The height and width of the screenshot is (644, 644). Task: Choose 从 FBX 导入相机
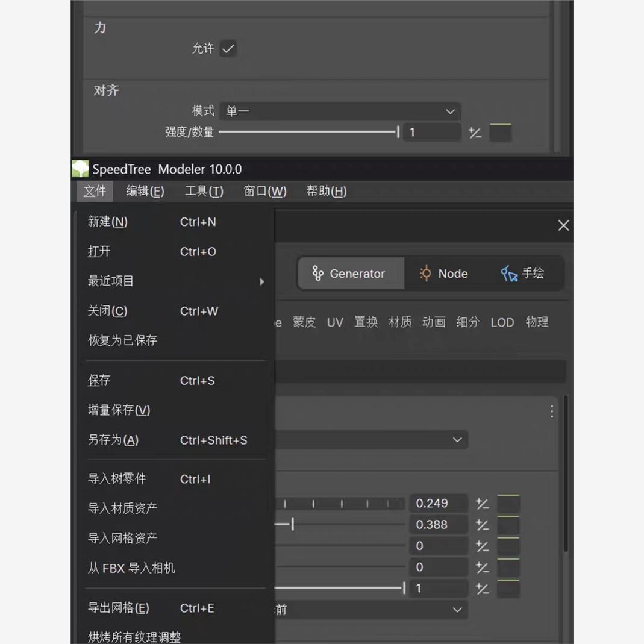(176, 568)
